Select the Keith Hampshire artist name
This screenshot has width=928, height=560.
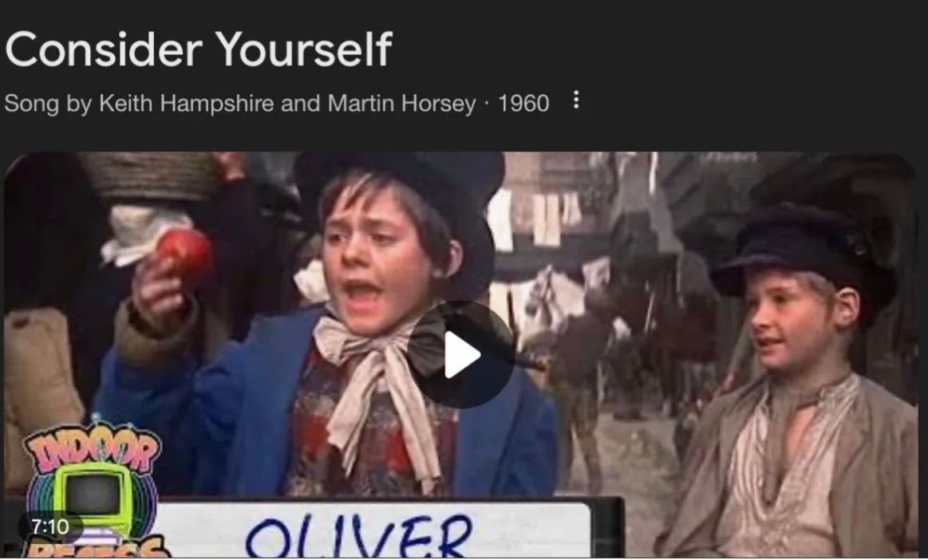187,103
